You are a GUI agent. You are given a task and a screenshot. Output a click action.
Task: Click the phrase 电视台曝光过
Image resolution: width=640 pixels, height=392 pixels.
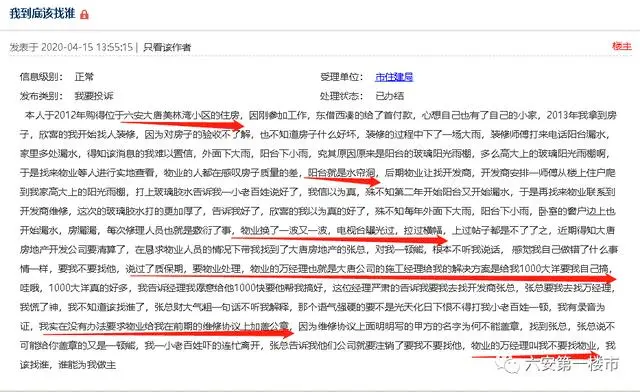pos(366,230)
